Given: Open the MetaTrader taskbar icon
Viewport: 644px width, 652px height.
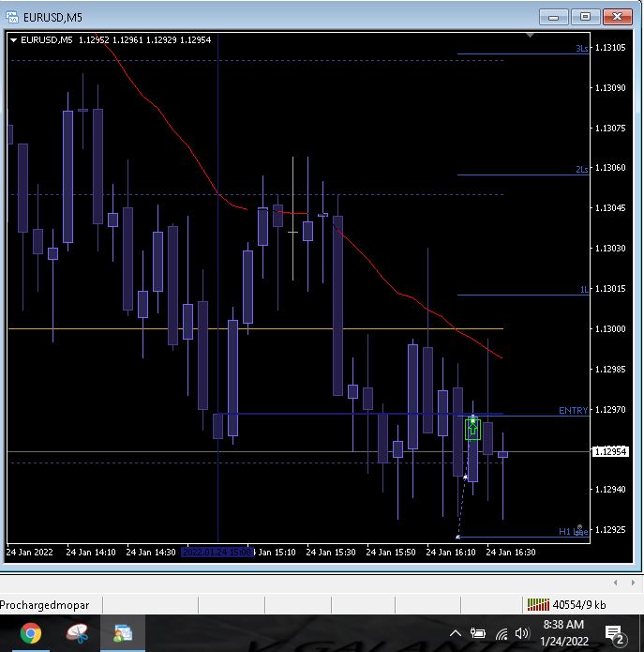Looking at the screenshot, I should pos(123,633).
